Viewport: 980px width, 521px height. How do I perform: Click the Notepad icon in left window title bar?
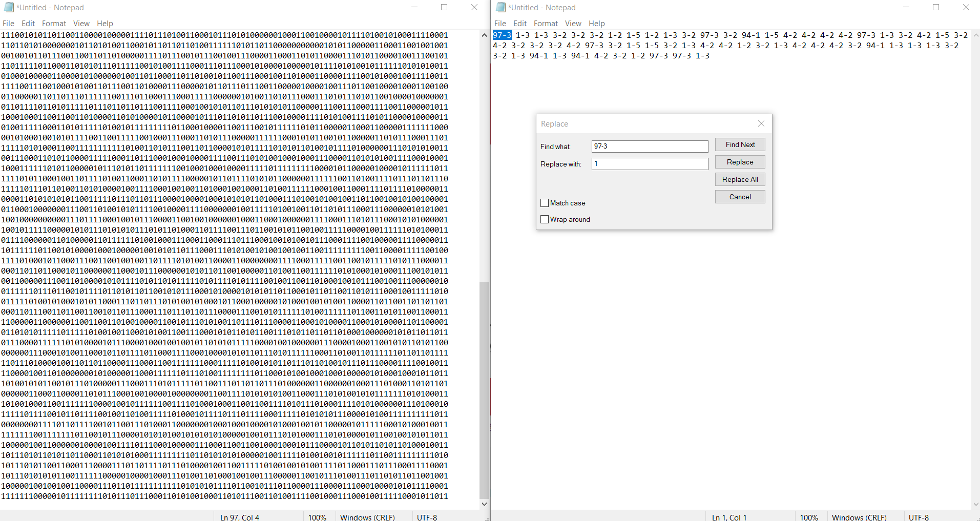[x=9, y=8]
